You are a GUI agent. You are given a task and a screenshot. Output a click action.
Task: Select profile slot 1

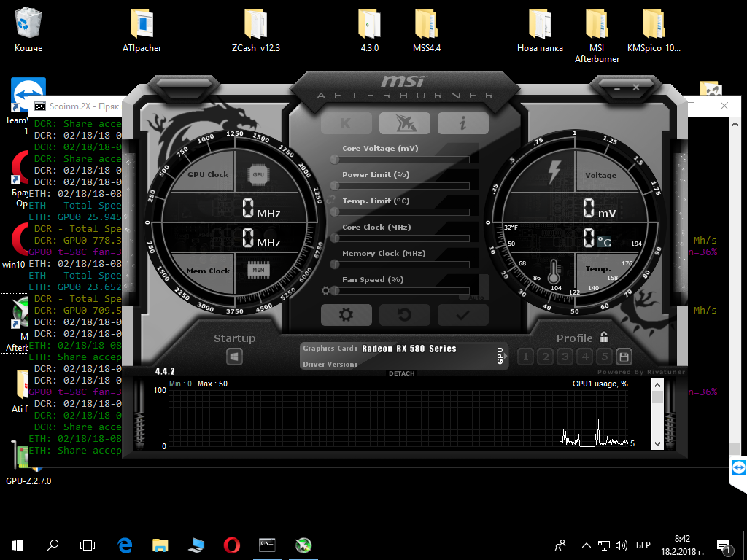click(525, 357)
